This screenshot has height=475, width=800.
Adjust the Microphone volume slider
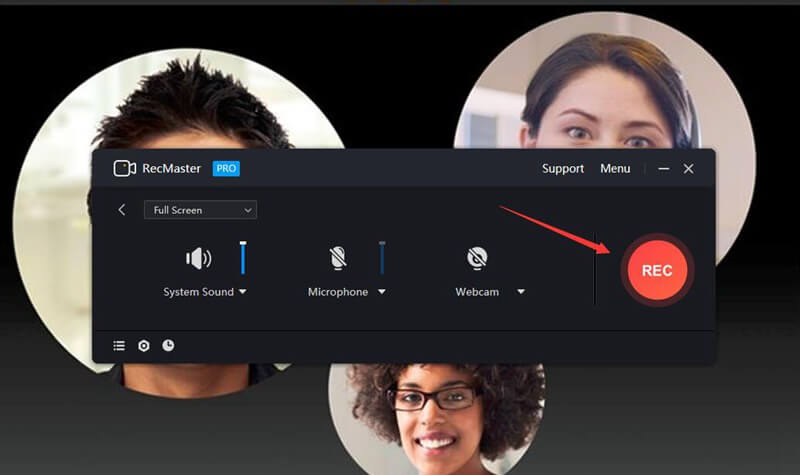coord(382,258)
